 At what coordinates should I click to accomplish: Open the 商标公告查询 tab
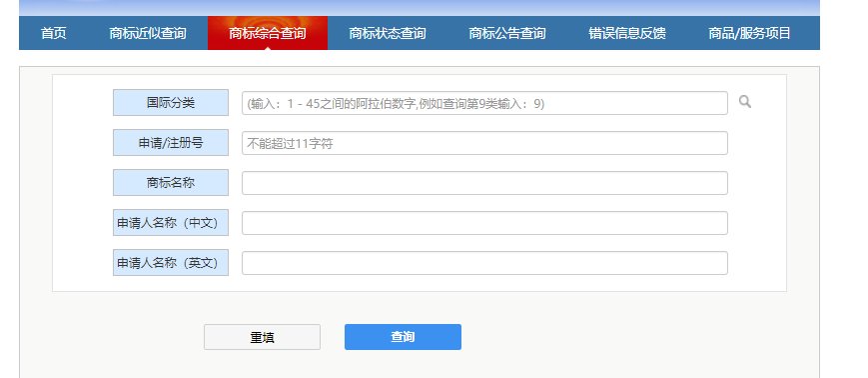[507, 33]
